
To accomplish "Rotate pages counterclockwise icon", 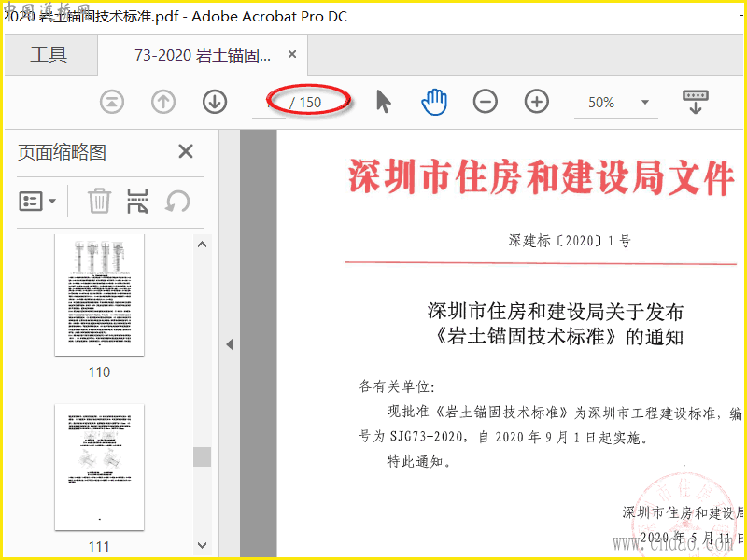I will click(x=177, y=201).
